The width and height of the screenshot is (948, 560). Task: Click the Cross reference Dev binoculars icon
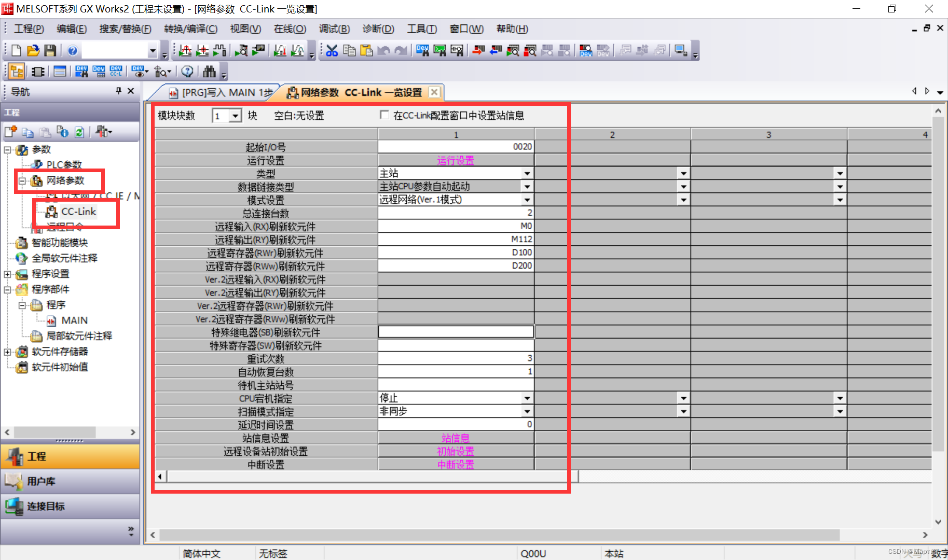pos(81,72)
